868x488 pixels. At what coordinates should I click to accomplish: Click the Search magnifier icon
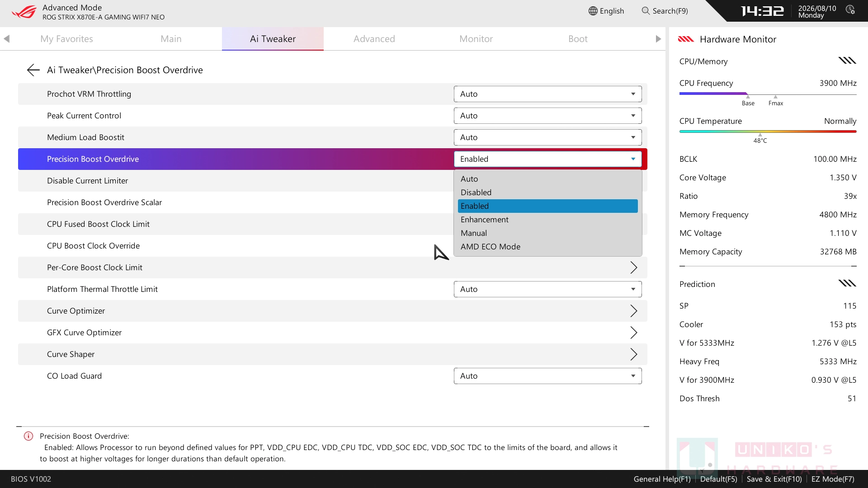(646, 10)
